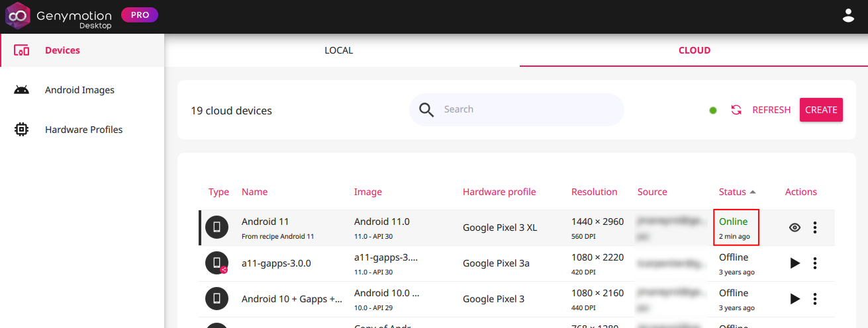Start the a11-gapps-3.0.0 device
This screenshot has width=868, height=328.
pos(795,263)
